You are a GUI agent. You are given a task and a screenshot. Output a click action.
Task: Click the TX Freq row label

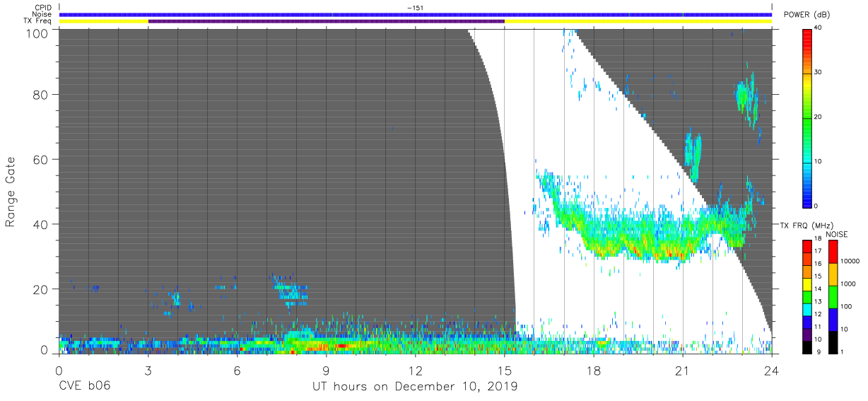coord(37,21)
